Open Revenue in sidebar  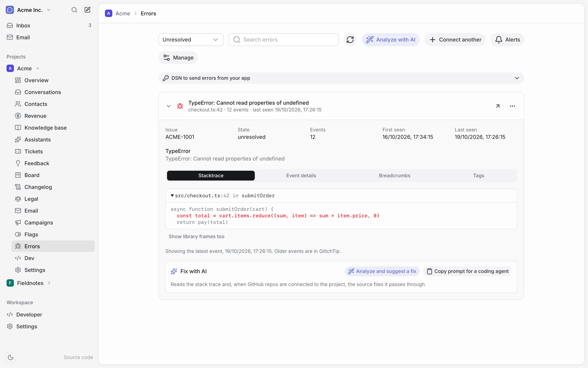(53, 116)
